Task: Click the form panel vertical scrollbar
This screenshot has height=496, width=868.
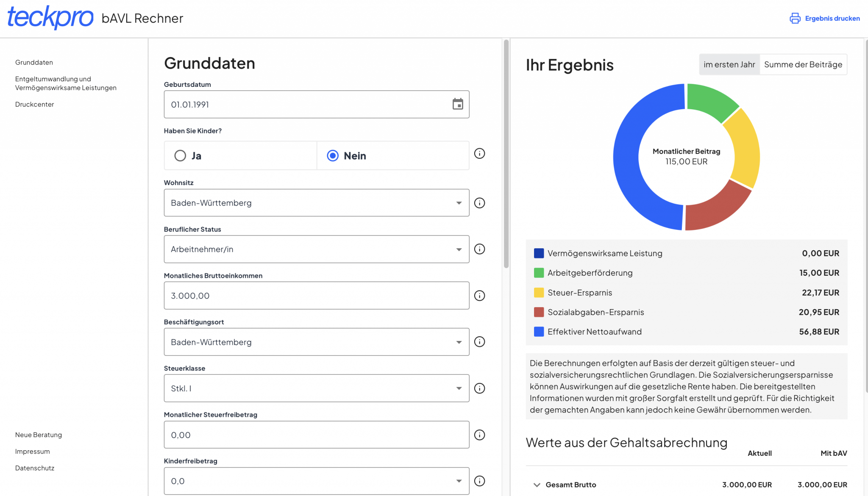Action: coord(506,154)
